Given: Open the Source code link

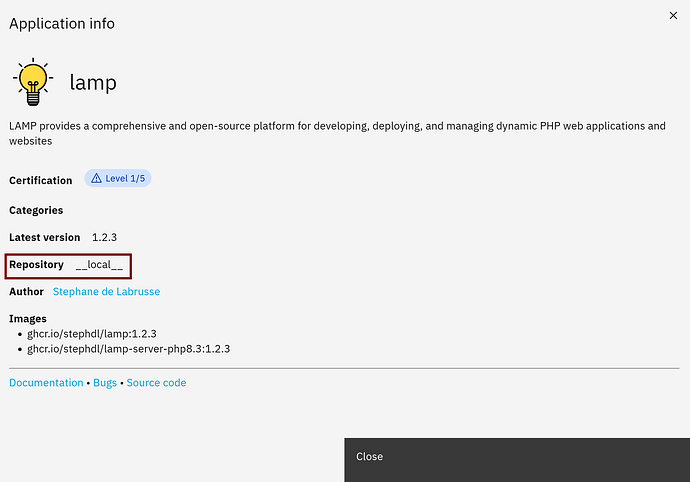Looking at the screenshot, I should point(156,383).
